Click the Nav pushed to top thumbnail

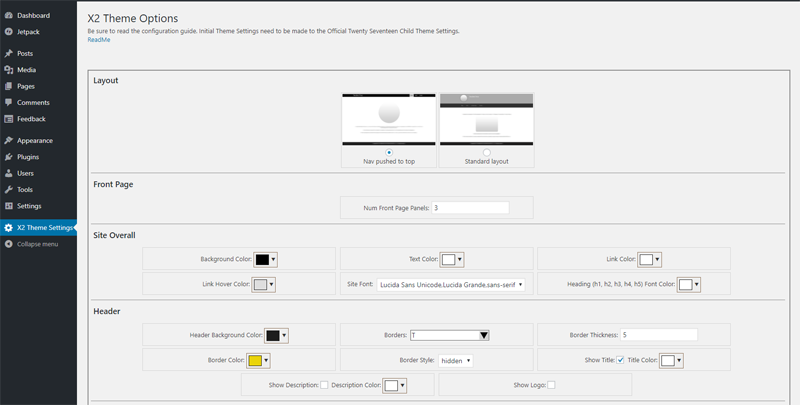point(389,120)
